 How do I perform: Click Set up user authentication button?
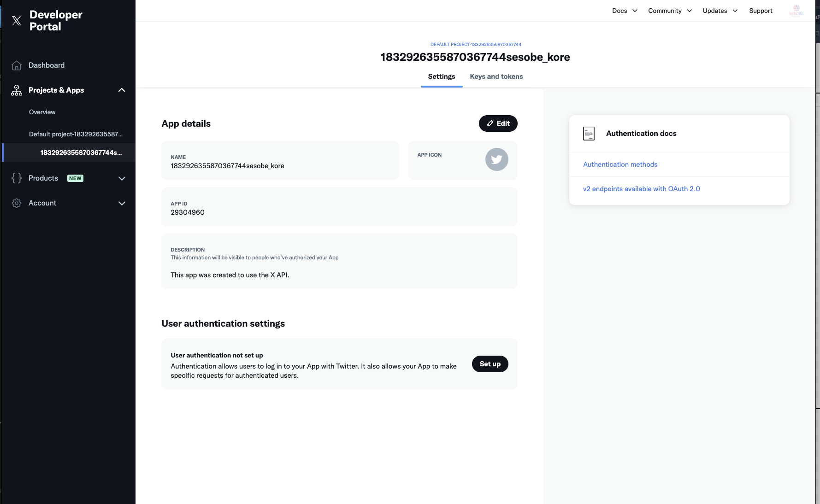pyautogui.click(x=490, y=364)
